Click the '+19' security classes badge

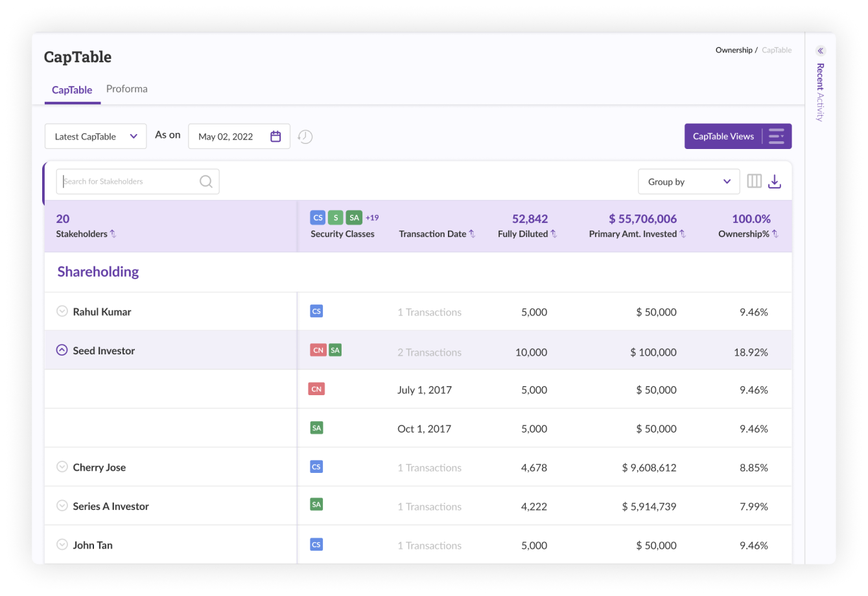click(x=372, y=218)
